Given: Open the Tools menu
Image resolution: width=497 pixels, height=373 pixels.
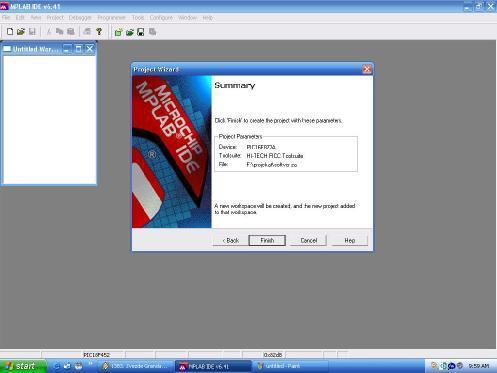Looking at the screenshot, I should pyautogui.click(x=138, y=18).
